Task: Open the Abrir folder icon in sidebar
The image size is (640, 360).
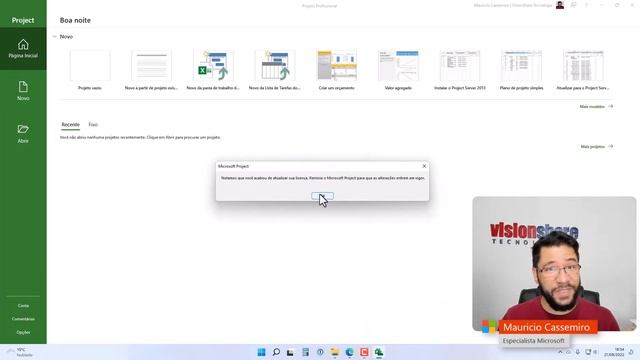Action: coord(23,129)
